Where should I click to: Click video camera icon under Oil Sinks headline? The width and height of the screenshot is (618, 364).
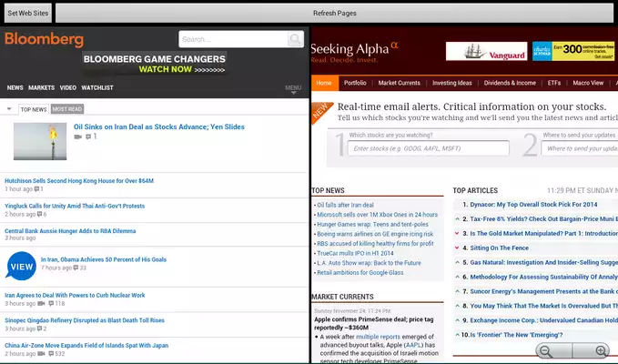point(78,136)
